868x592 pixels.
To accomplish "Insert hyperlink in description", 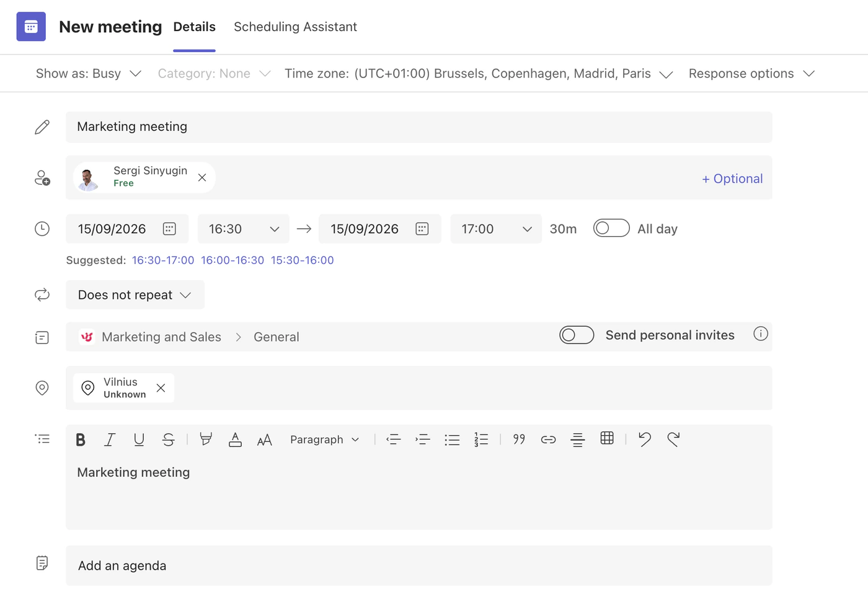I will [x=548, y=440].
